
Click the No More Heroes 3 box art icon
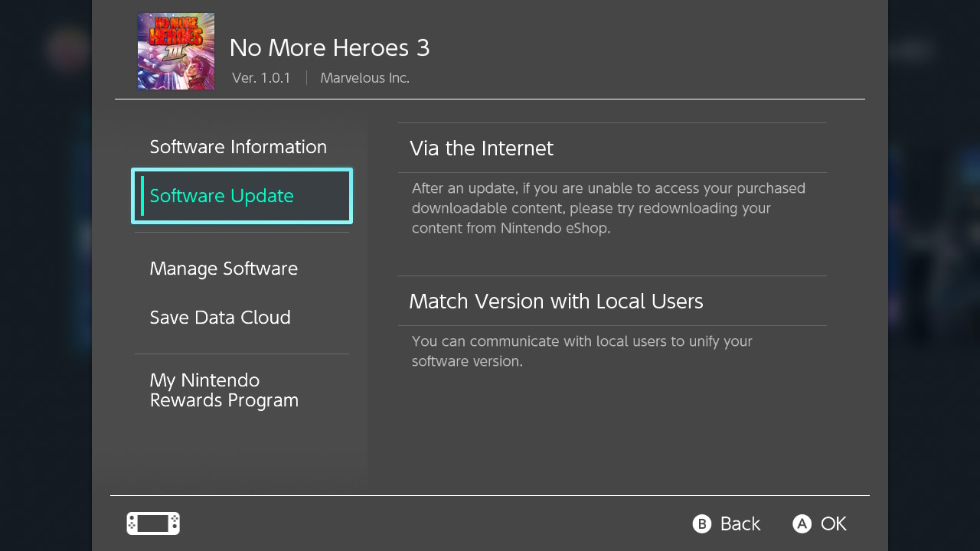coord(175,51)
